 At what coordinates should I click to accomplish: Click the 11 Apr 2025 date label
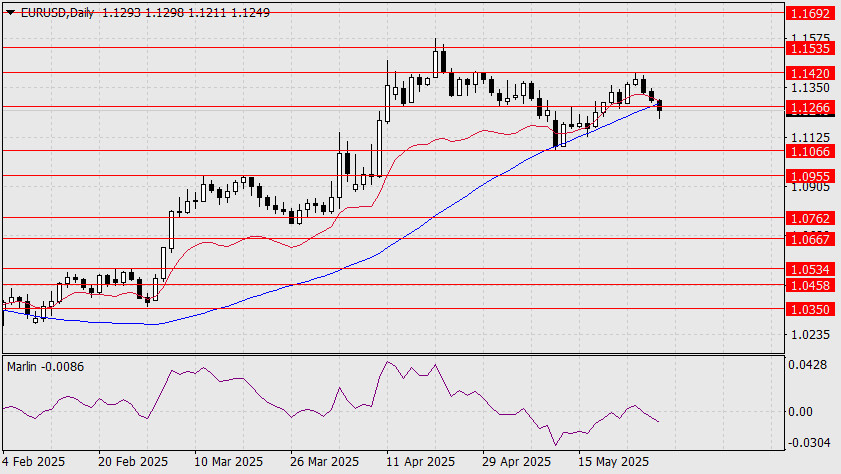pos(420,462)
